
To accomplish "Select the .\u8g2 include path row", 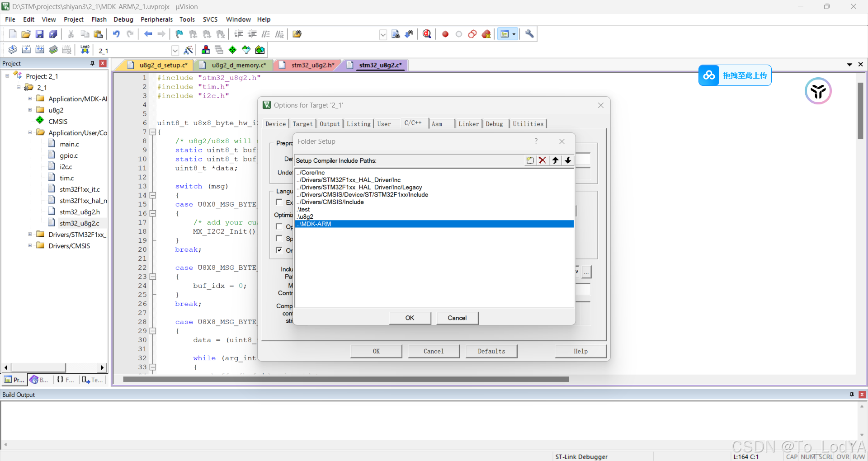I will point(434,216).
